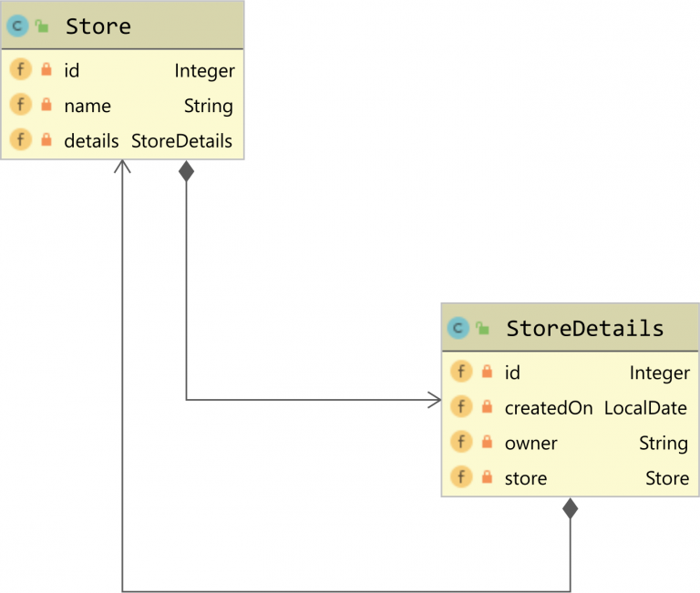The image size is (700, 593).
Task: Select the store Store field row
Action: click(x=570, y=477)
